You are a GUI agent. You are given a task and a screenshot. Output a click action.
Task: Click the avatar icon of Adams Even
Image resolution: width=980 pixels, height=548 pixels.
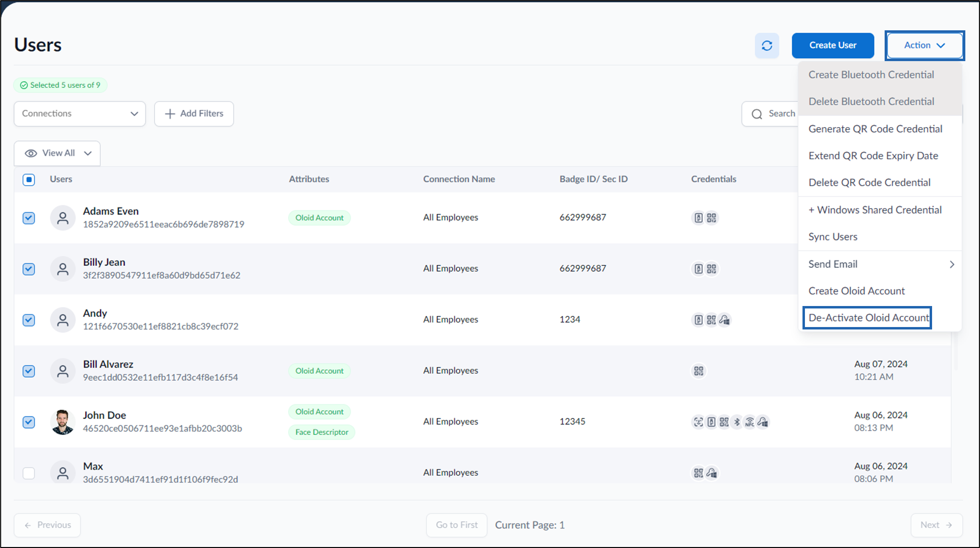coord(63,218)
